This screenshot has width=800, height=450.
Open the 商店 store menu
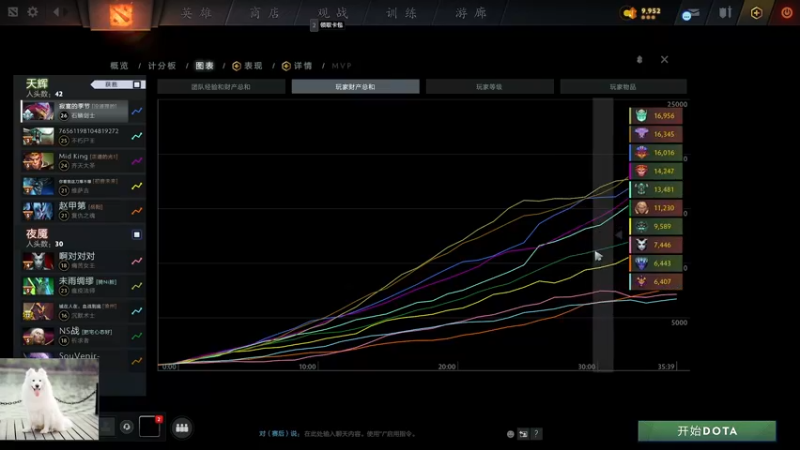[265, 13]
